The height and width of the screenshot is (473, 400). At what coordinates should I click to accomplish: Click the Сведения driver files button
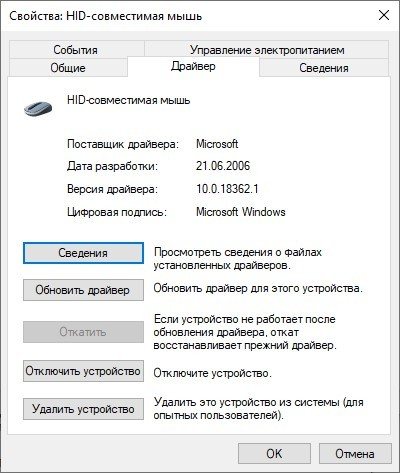pyautogui.click(x=83, y=253)
